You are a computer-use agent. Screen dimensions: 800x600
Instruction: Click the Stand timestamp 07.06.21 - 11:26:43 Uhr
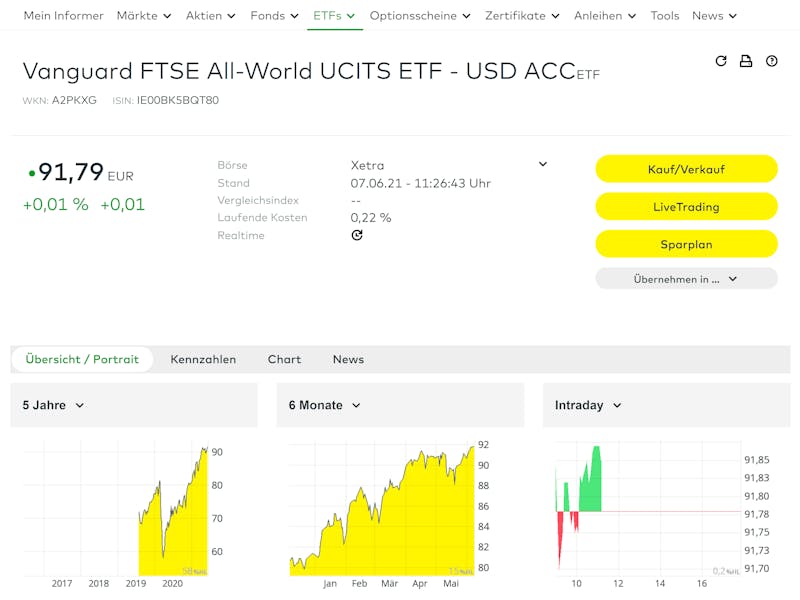point(420,183)
